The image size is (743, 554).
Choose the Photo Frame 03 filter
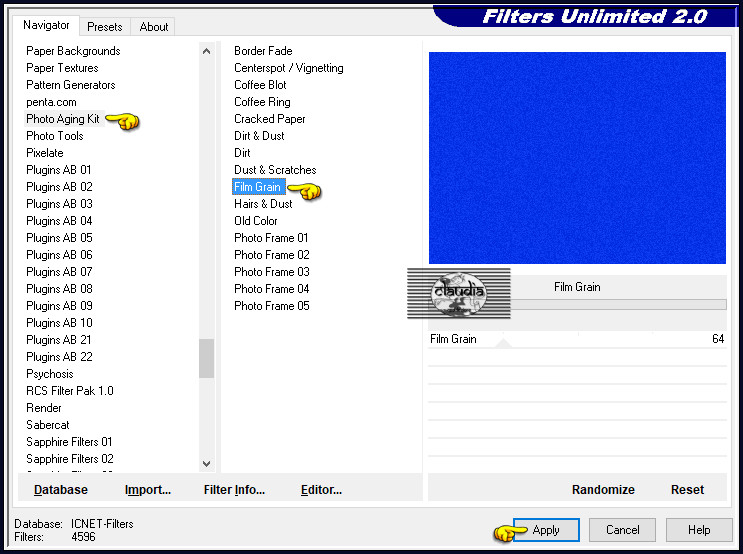[x=272, y=272]
